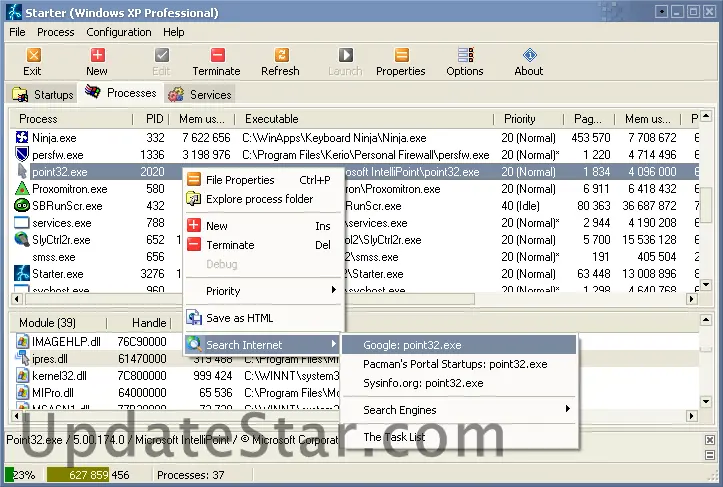Click process list horizontal scroll right arrow
This screenshot has width=723, height=487.
691,299
